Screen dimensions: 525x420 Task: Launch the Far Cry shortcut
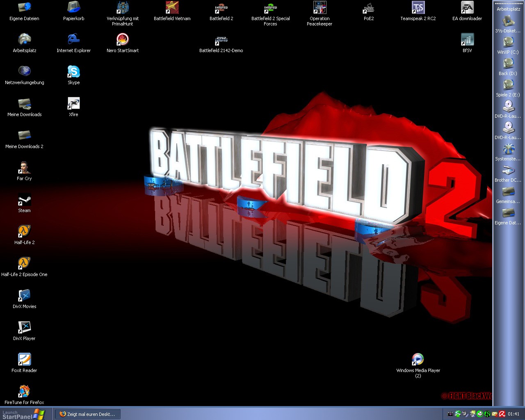pos(24,167)
